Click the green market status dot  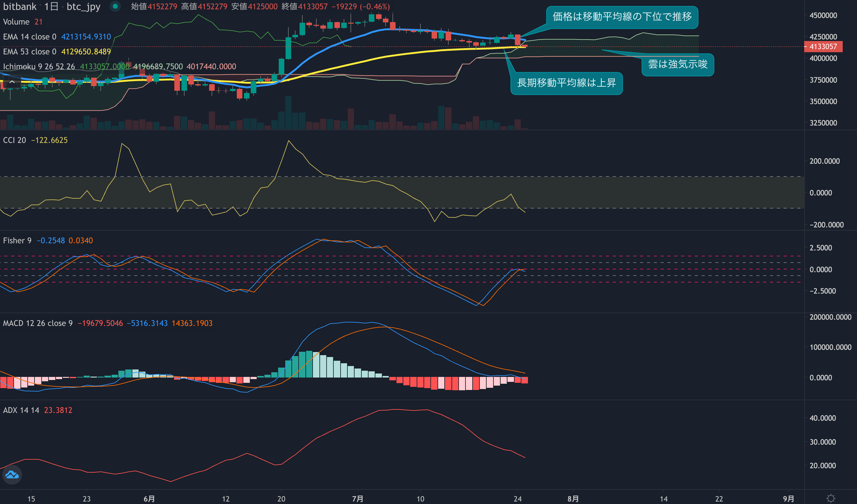(115, 6)
